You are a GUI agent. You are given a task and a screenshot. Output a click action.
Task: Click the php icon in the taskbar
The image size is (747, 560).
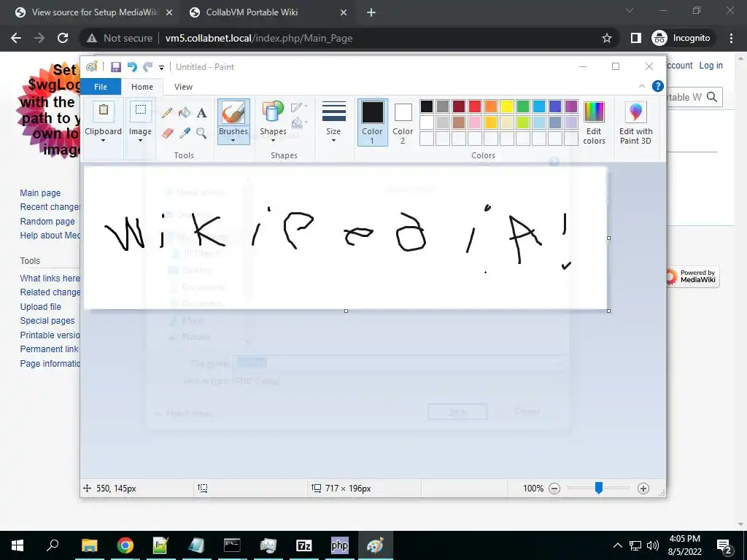(x=340, y=545)
